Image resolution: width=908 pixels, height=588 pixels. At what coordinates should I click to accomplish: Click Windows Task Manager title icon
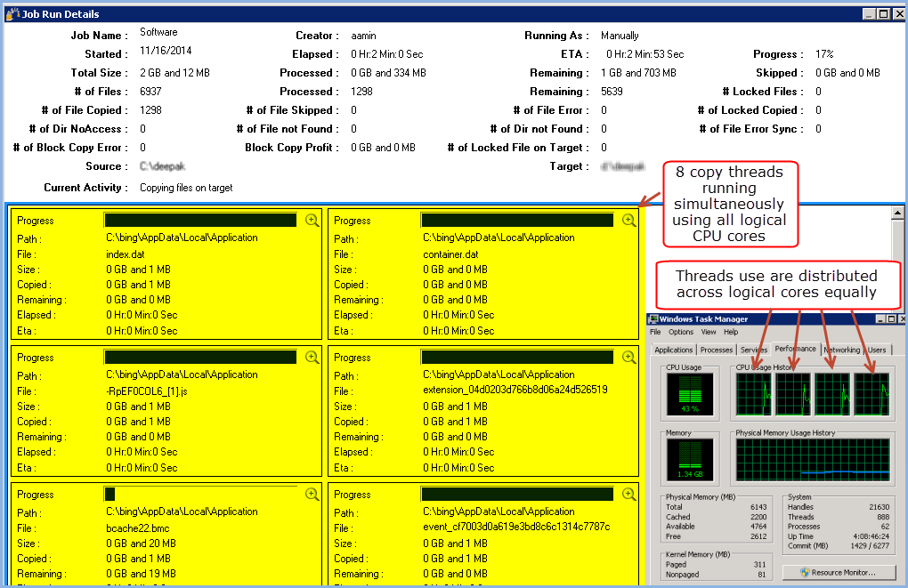click(653, 318)
